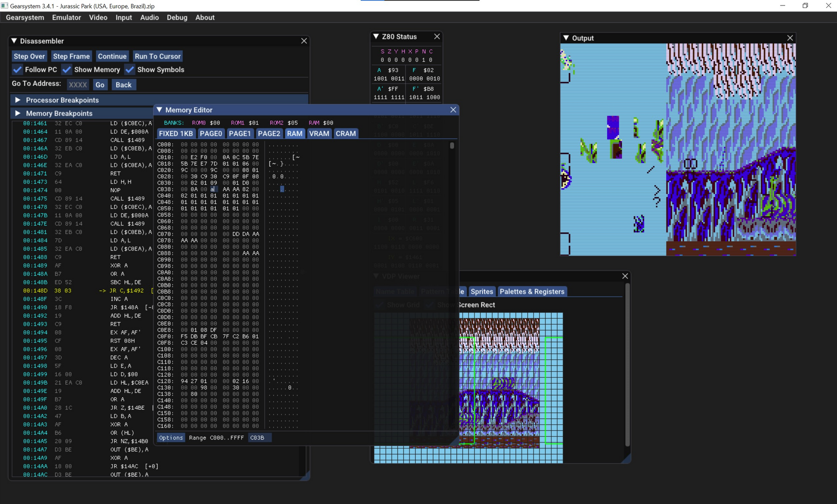Open the Palettes and Registers tab
The height and width of the screenshot is (504, 837).
531,292
